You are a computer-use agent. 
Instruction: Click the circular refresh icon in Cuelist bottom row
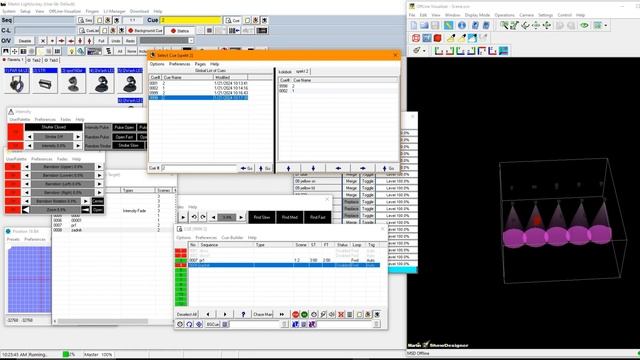tap(189, 324)
